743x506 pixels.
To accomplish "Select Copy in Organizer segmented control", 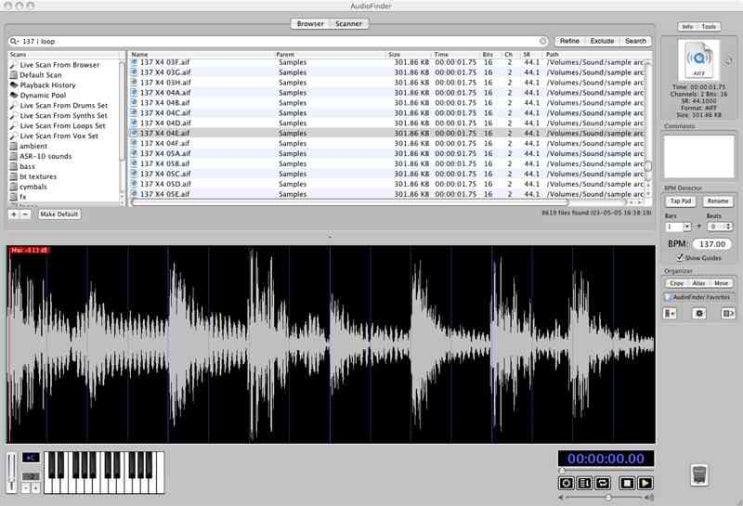I will 677,283.
